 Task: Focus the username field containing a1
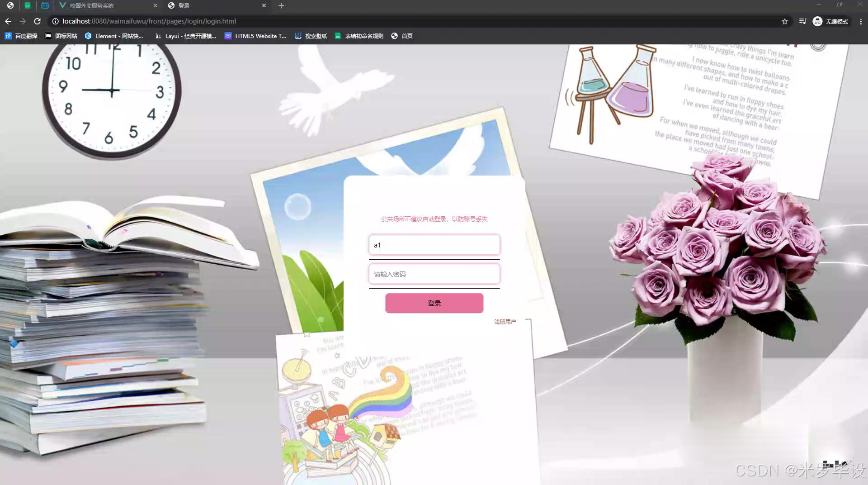coord(434,245)
